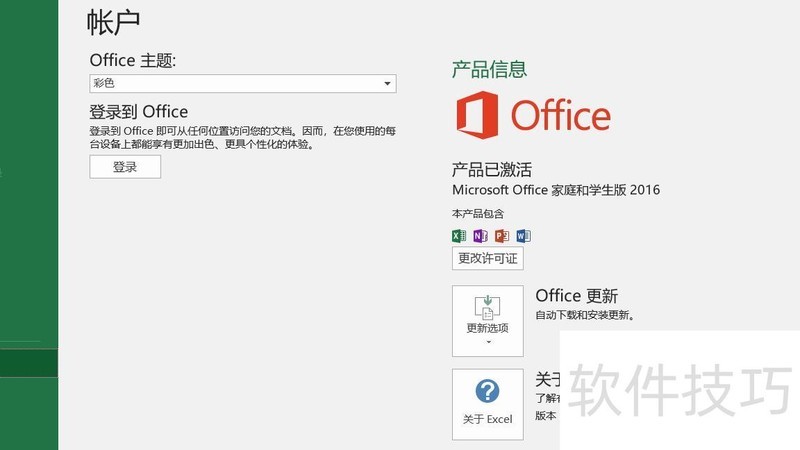Click the 更改许可证 button
800x450 pixels.
[x=488, y=258]
